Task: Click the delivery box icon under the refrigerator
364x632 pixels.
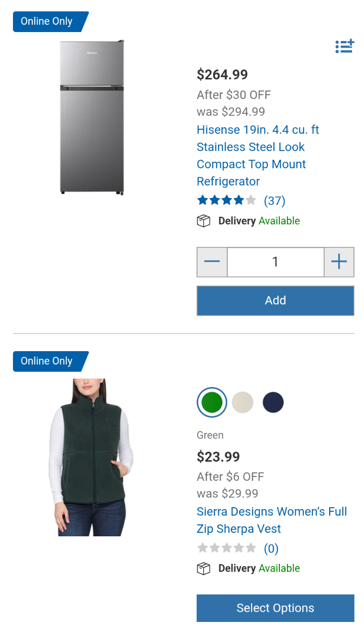Action: point(204,221)
